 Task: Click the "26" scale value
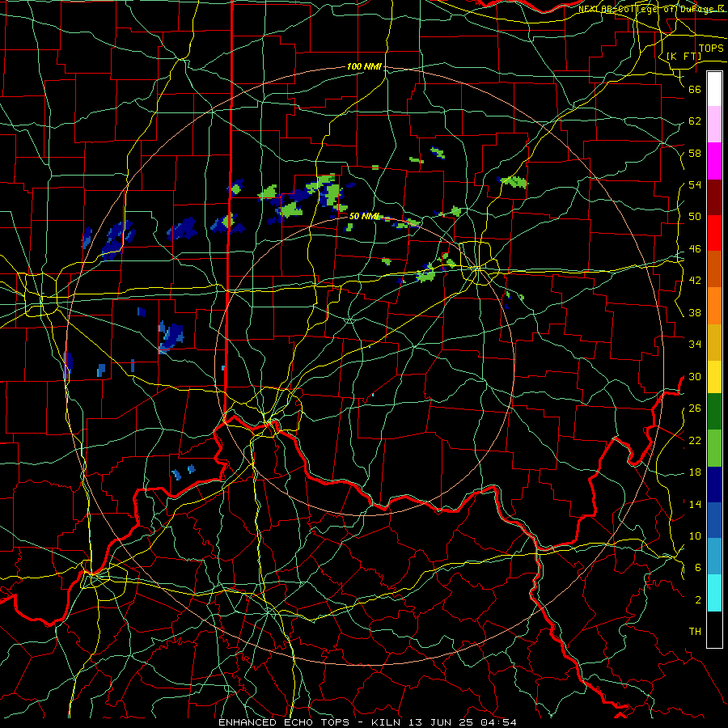click(695, 408)
